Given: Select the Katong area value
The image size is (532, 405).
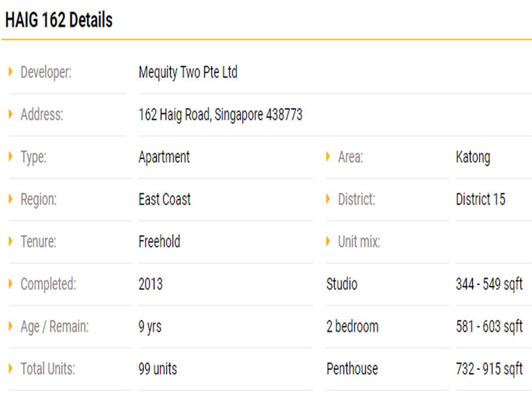Looking at the screenshot, I should point(473,157).
